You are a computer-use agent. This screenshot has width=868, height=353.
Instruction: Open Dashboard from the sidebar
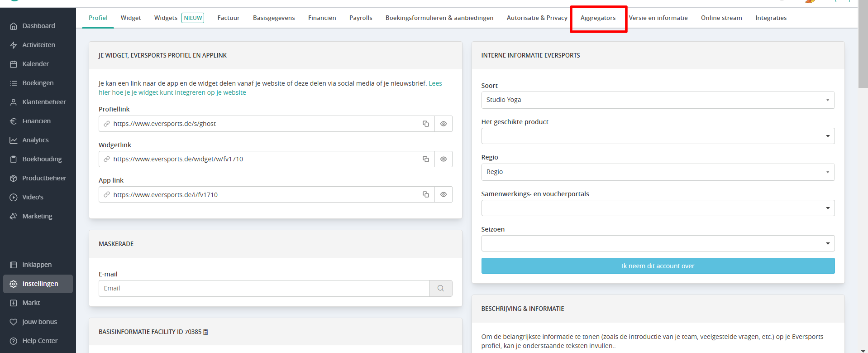[38, 26]
